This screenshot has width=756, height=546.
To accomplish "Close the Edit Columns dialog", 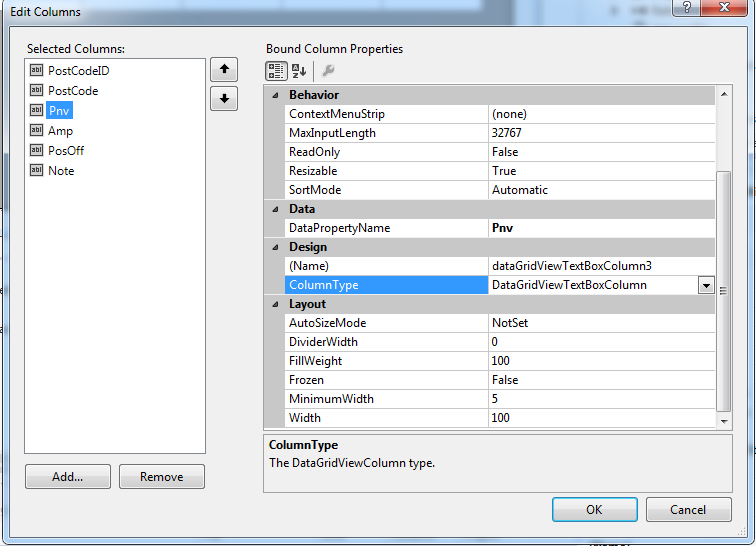I will coord(725,7).
